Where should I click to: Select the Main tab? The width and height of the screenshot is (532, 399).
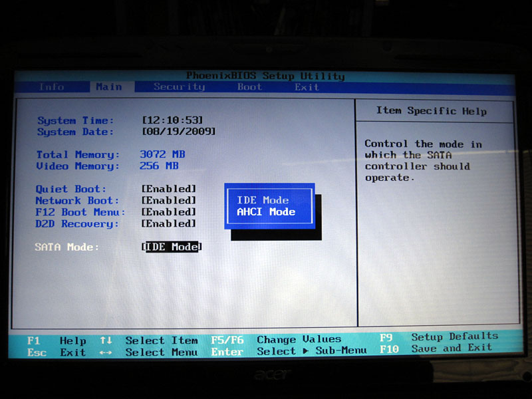[x=108, y=87]
